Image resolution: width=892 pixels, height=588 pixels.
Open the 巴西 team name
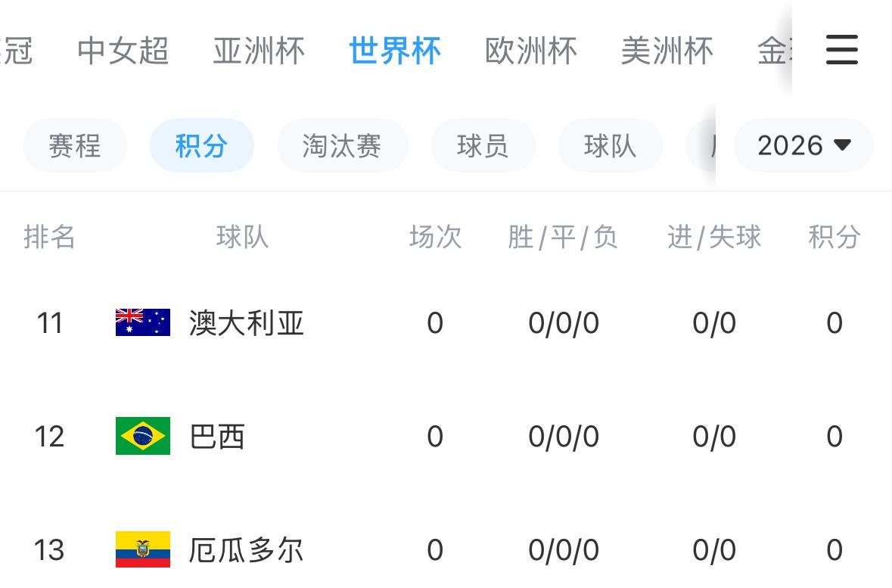217,437
